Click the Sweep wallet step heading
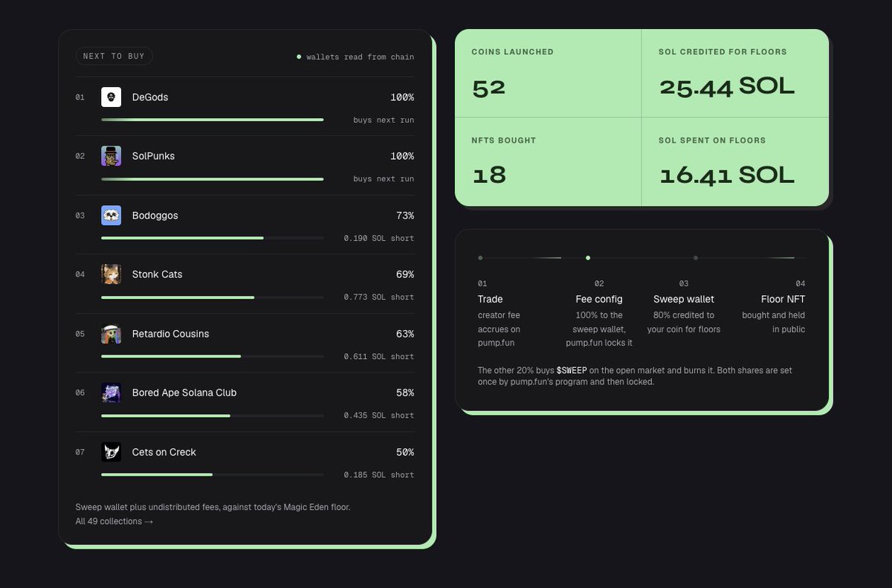Viewport: 892px width, 588px height. (x=684, y=299)
